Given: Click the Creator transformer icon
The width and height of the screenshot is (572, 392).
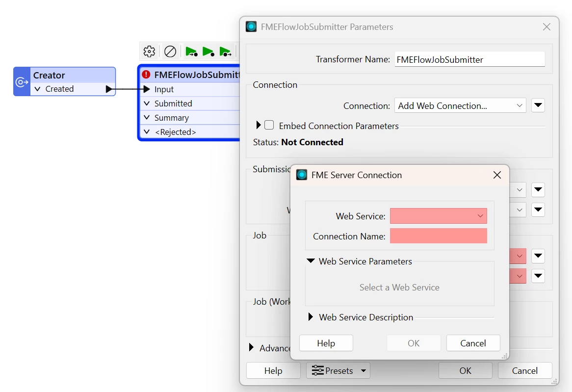Looking at the screenshot, I should click(22, 82).
